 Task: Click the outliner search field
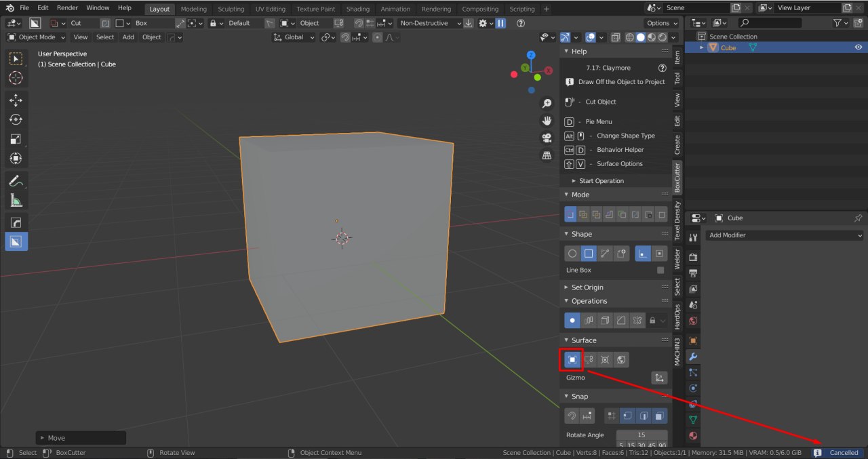pos(770,23)
